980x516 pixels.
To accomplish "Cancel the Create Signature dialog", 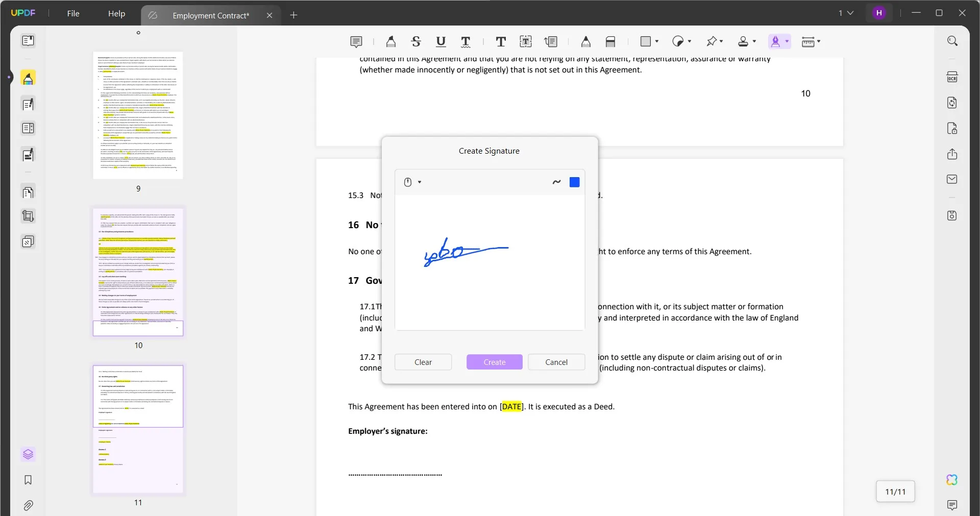I will (x=556, y=362).
